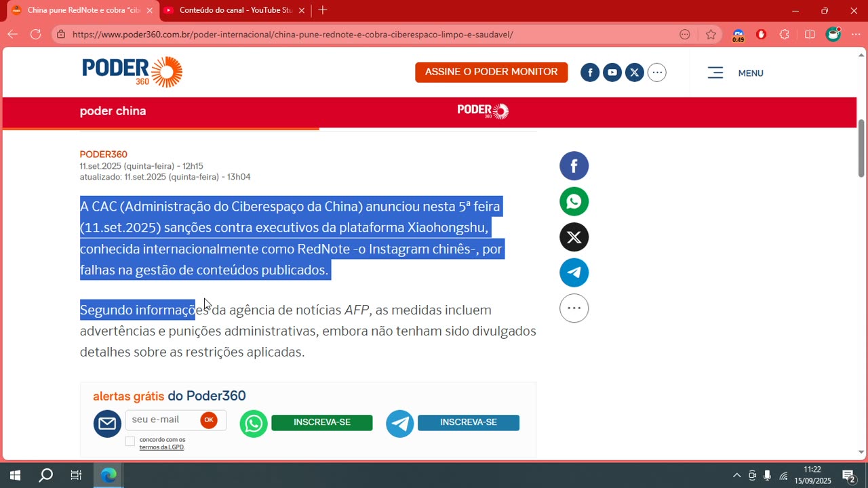Open Task View on taskbar

click(76, 475)
